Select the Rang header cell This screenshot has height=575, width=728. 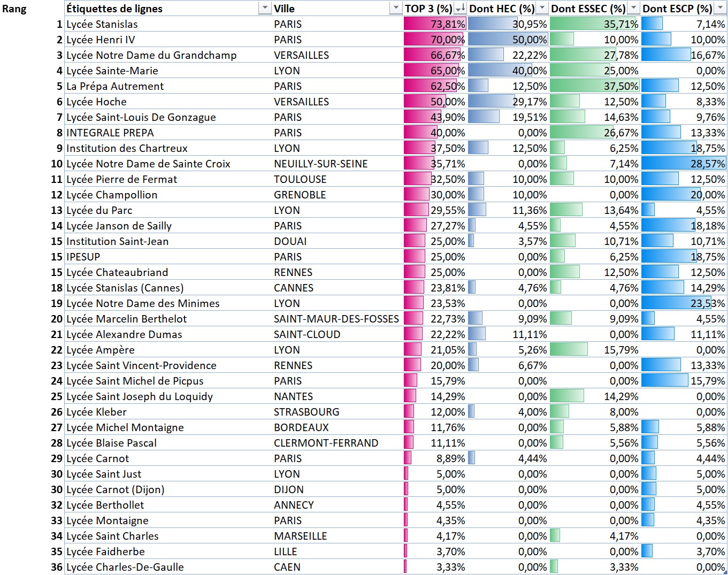pyautogui.click(x=15, y=9)
